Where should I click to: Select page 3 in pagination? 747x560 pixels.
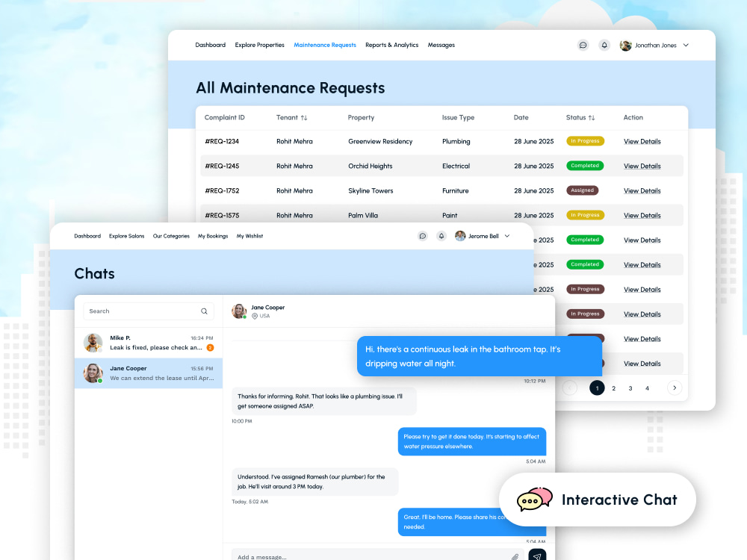[630, 388]
